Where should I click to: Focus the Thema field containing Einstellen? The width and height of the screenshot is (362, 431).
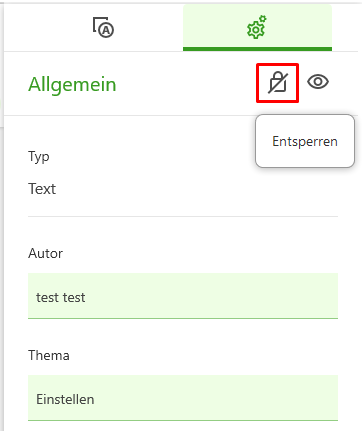[x=183, y=398]
